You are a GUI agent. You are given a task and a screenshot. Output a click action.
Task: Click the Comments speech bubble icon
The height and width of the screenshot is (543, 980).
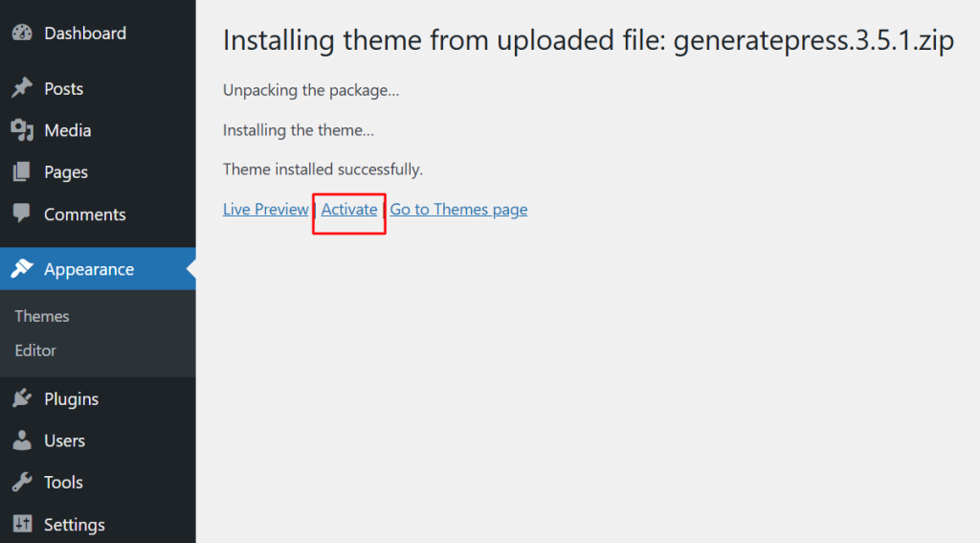[x=21, y=214]
